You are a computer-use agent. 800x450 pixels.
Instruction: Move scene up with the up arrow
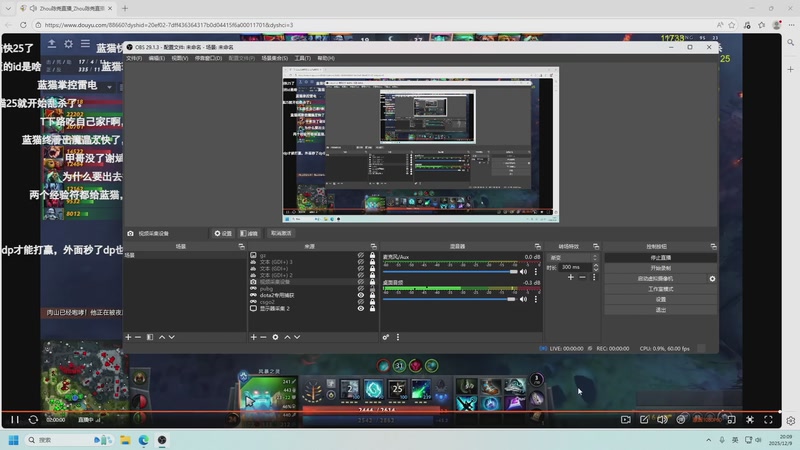[162, 337]
